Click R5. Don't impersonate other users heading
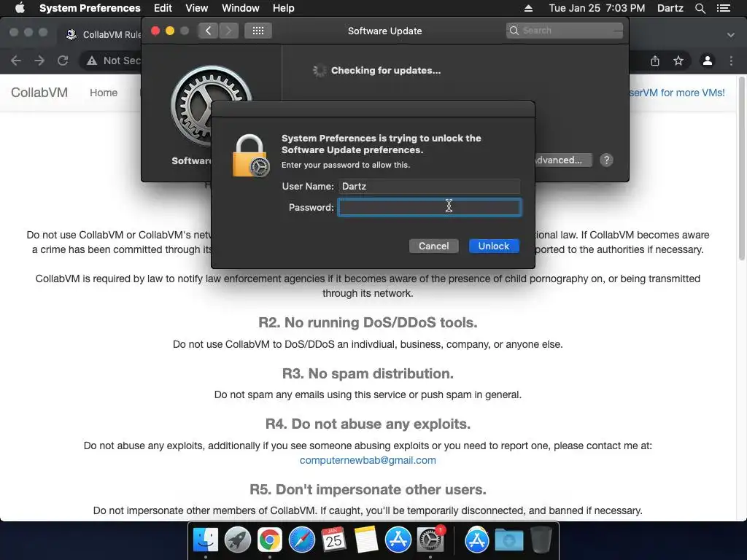This screenshot has width=747, height=560. pyautogui.click(x=368, y=489)
